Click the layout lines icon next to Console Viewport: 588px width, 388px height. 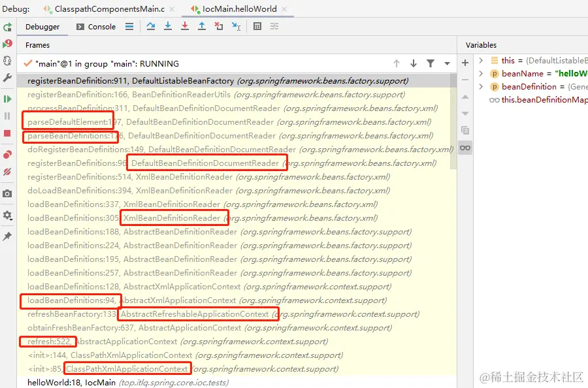tap(129, 27)
